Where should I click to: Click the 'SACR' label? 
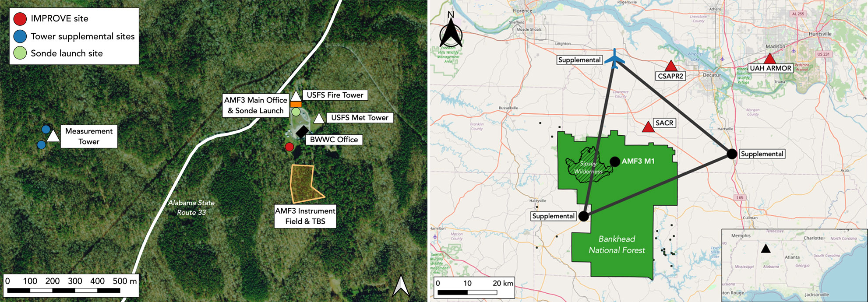(664, 123)
